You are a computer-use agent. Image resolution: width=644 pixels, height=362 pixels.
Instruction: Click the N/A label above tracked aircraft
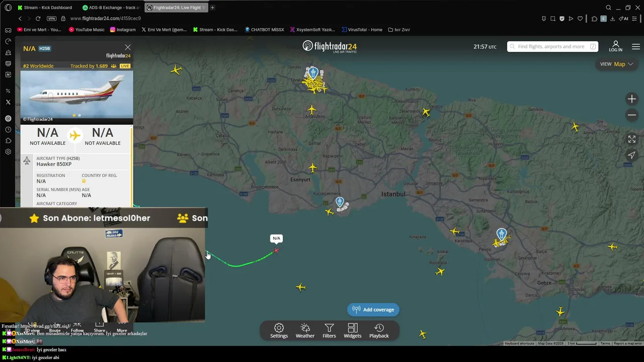[x=276, y=238]
